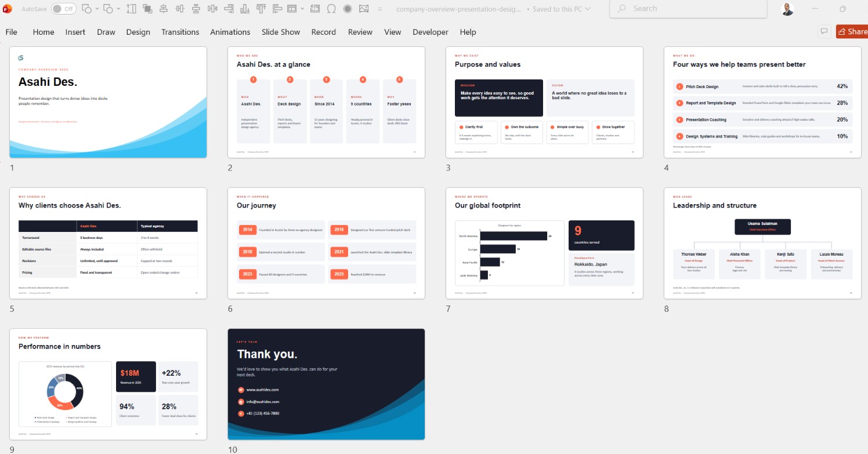This screenshot has width=868, height=454.
Task: Click the Omega symbol icon
Action: tap(331, 9)
